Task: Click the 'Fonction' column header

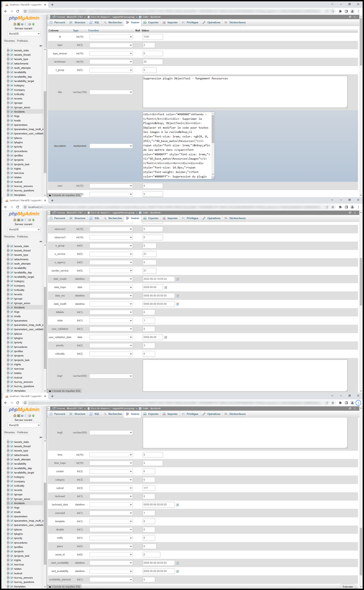Action: pyautogui.click(x=93, y=30)
